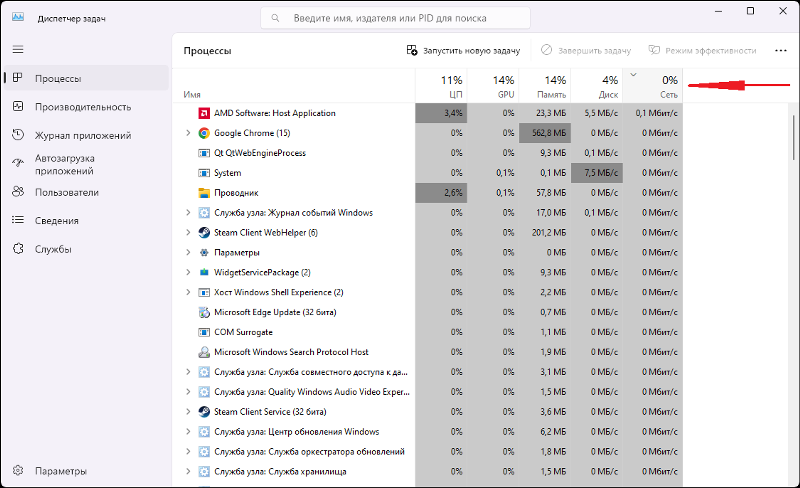The image size is (800, 488).
Task: Open the Сведения tab
Action: (x=86, y=221)
